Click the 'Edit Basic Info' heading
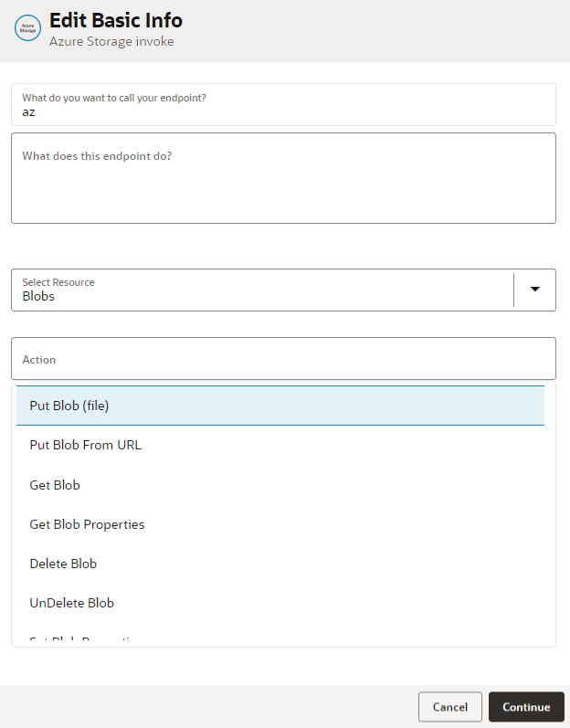 point(116,20)
